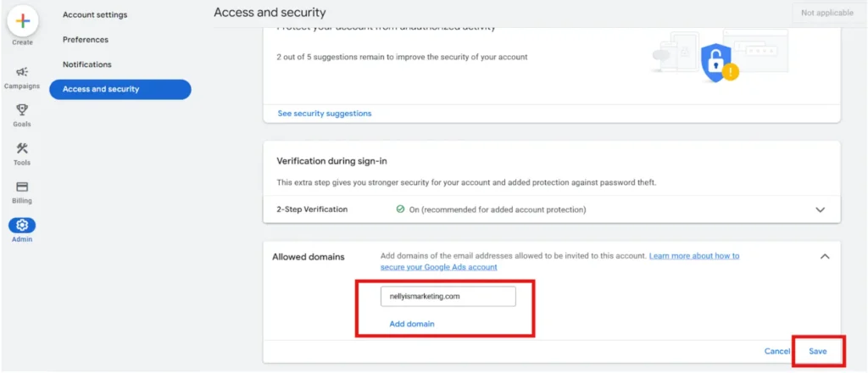The image size is (868, 373).
Task: Collapse the Allowed domains section
Action: [x=825, y=257]
